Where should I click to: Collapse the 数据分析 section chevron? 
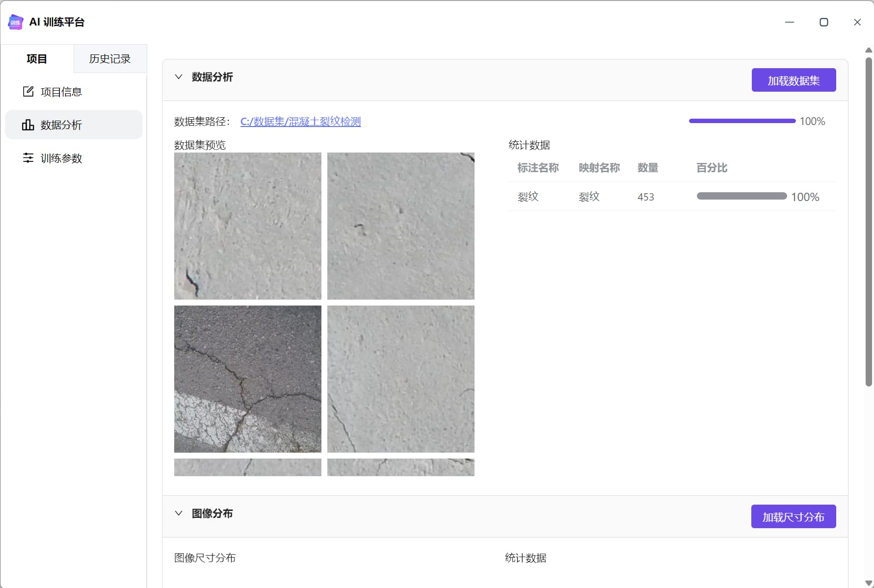pos(179,77)
